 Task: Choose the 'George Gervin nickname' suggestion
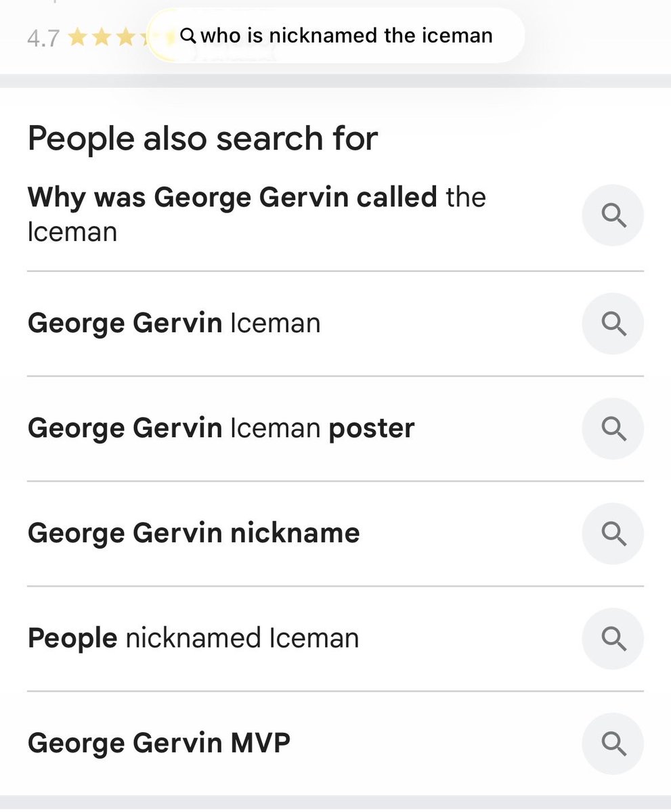tap(194, 533)
